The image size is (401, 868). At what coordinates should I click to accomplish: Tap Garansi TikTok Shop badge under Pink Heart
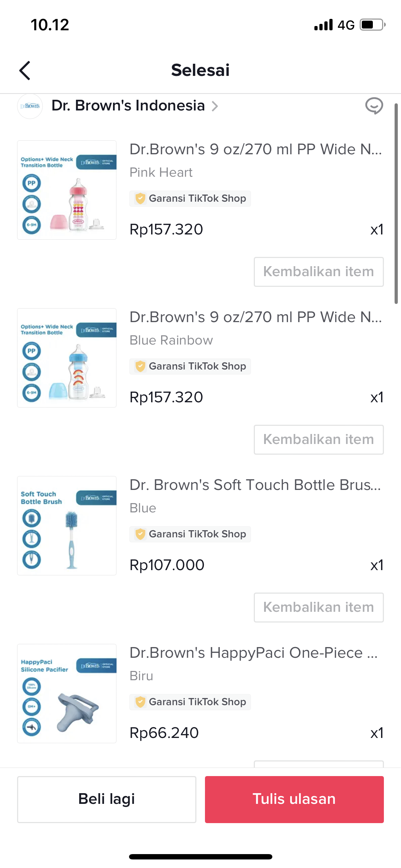(x=190, y=198)
